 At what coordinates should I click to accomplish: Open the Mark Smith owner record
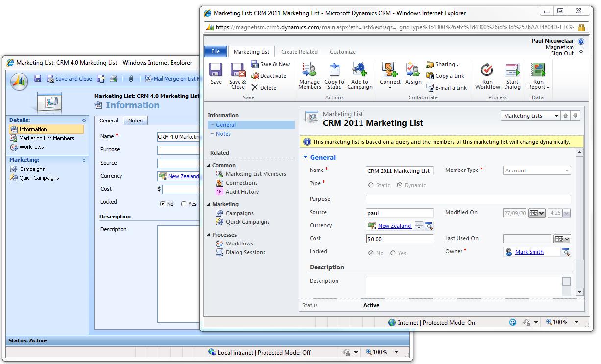529,251
